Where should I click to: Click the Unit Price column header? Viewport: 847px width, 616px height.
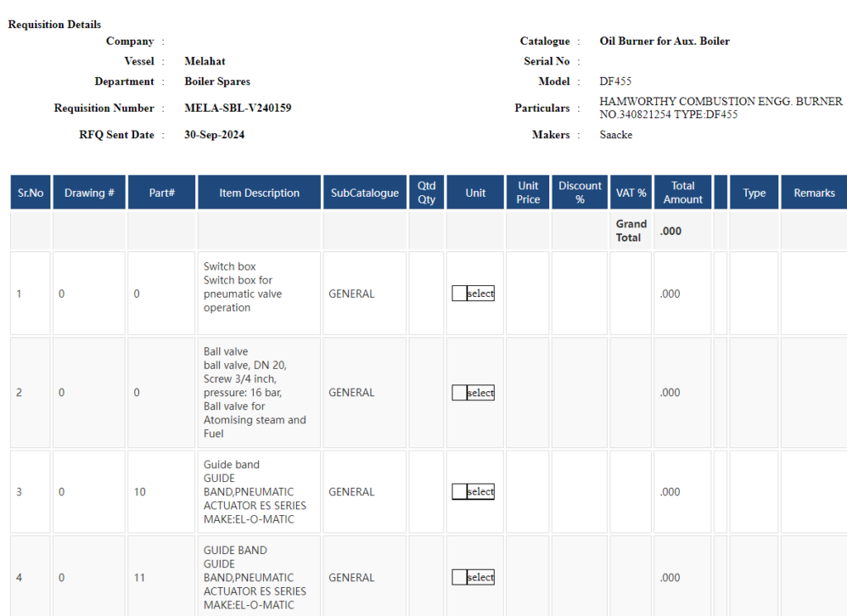[528, 193]
